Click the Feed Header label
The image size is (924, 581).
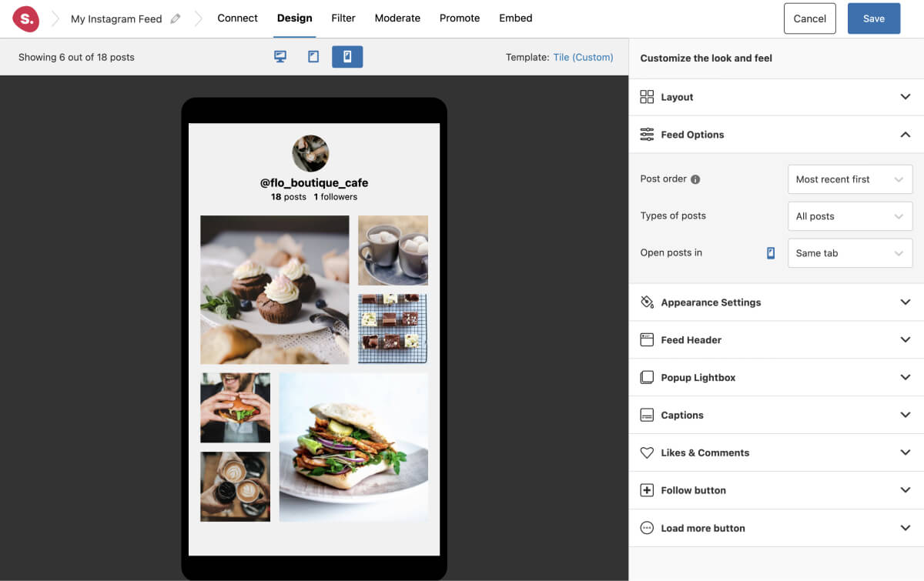click(x=691, y=340)
